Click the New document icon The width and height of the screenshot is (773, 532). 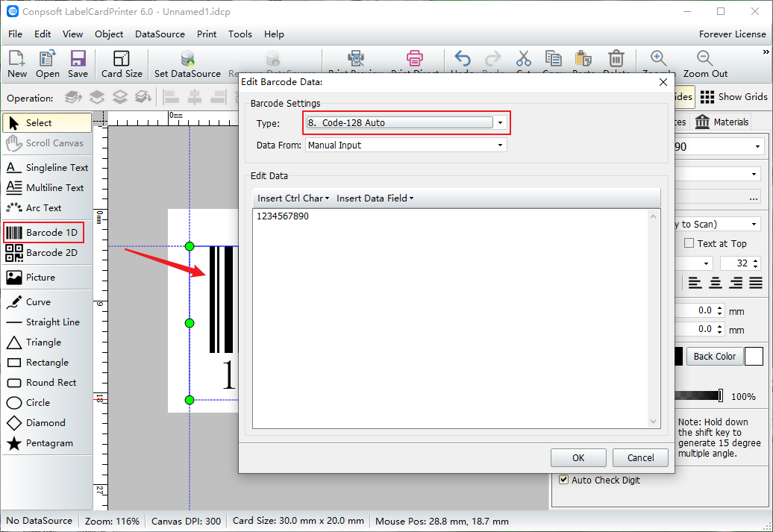[x=16, y=64]
